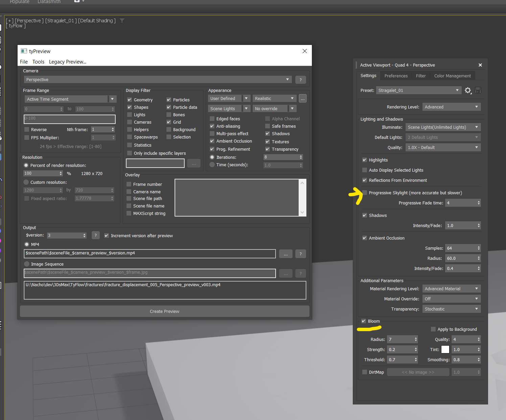Enable Progressive Skylight checkbox
This screenshot has height=420, width=506.
click(365, 193)
